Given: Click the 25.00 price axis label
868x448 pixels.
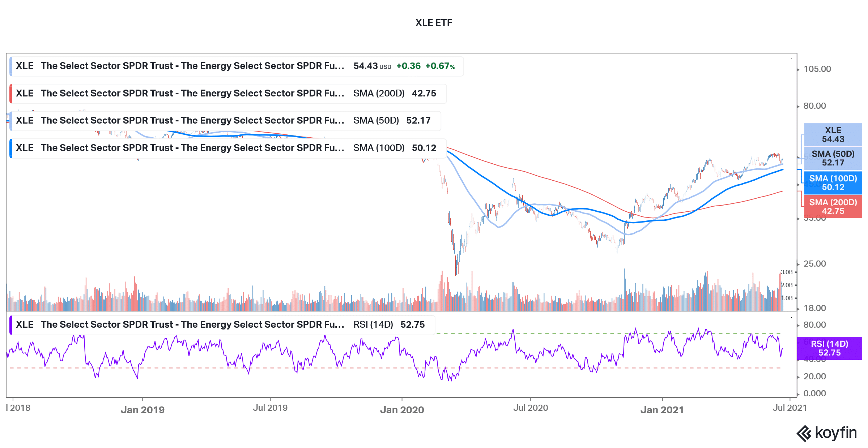Looking at the screenshot, I should click(814, 264).
